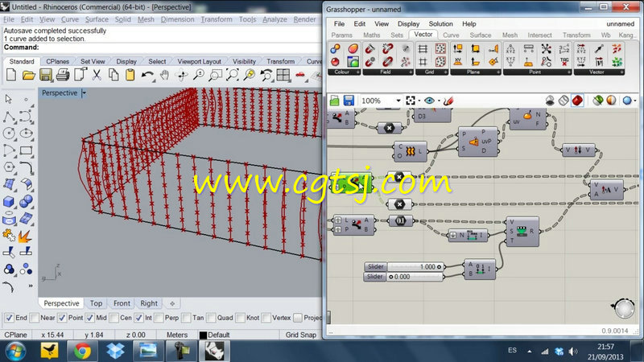This screenshot has height=362, width=644.
Task: Enable the Tan object snap checkbox
Action: coord(187,318)
